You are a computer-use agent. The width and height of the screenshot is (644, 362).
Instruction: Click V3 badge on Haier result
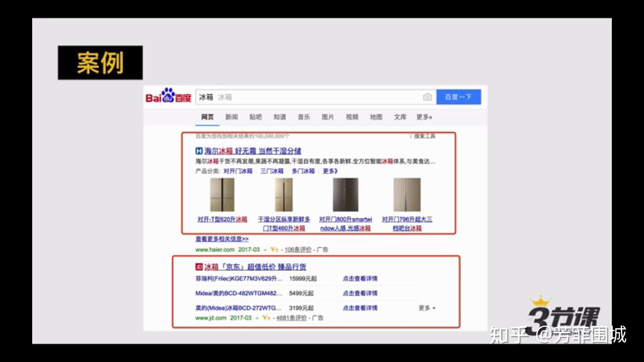pyautogui.click(x=274, y=250)
